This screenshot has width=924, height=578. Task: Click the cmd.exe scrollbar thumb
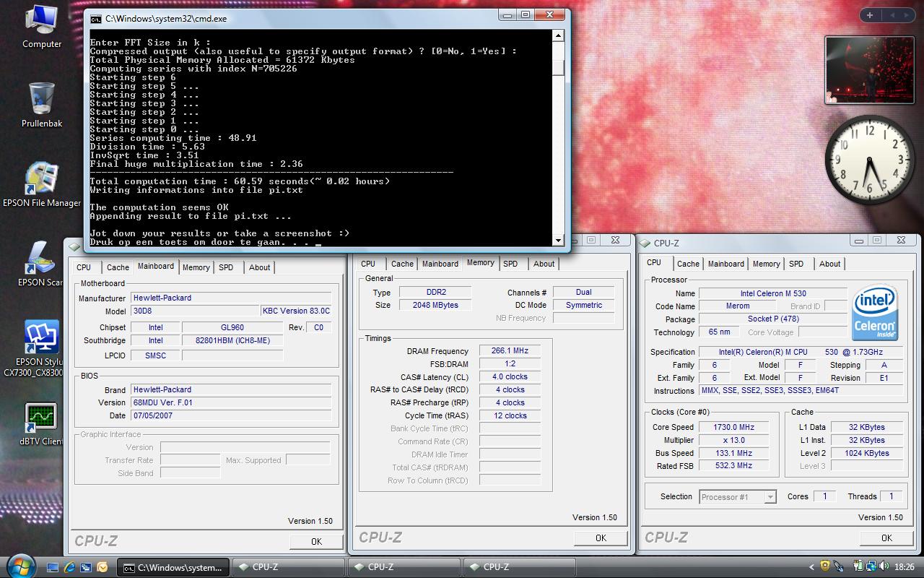click(x=558, y=67)
